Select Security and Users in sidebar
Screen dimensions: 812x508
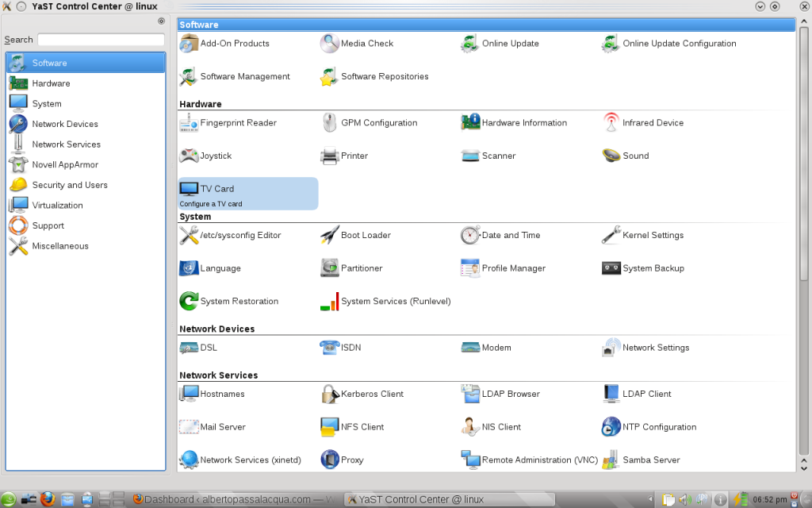(x=86, y=185)
